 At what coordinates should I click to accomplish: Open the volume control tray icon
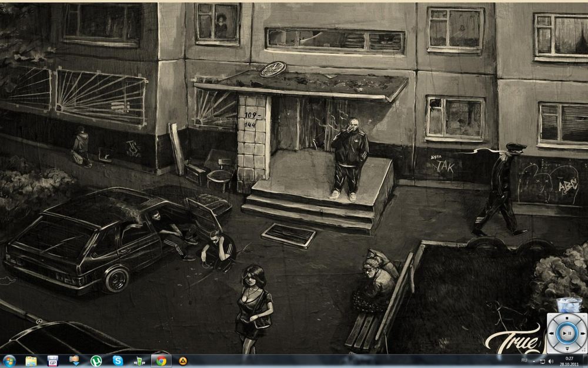(x=551, y=362)
